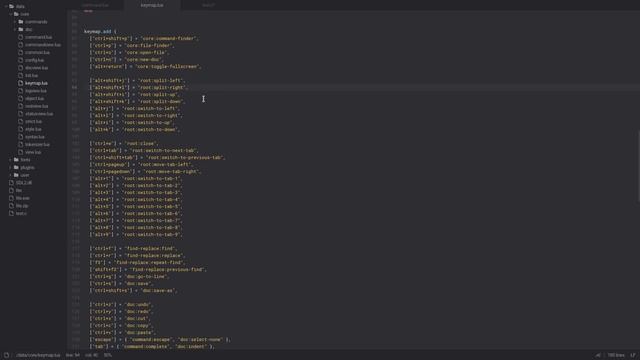Click the rootview.lua file icon
The image size is (640, 360).
coord(20,106)
